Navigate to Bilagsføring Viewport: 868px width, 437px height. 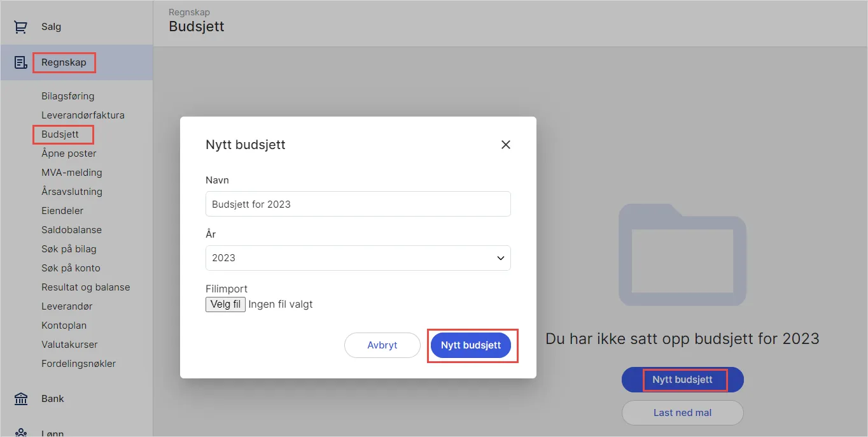67,96
